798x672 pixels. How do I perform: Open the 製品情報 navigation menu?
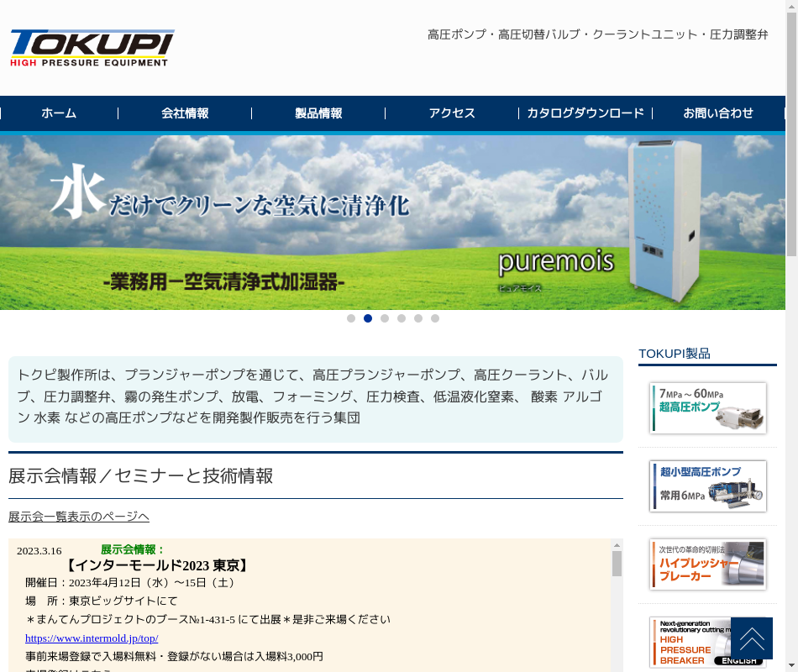pyautogui.click(x=318, y=113)
